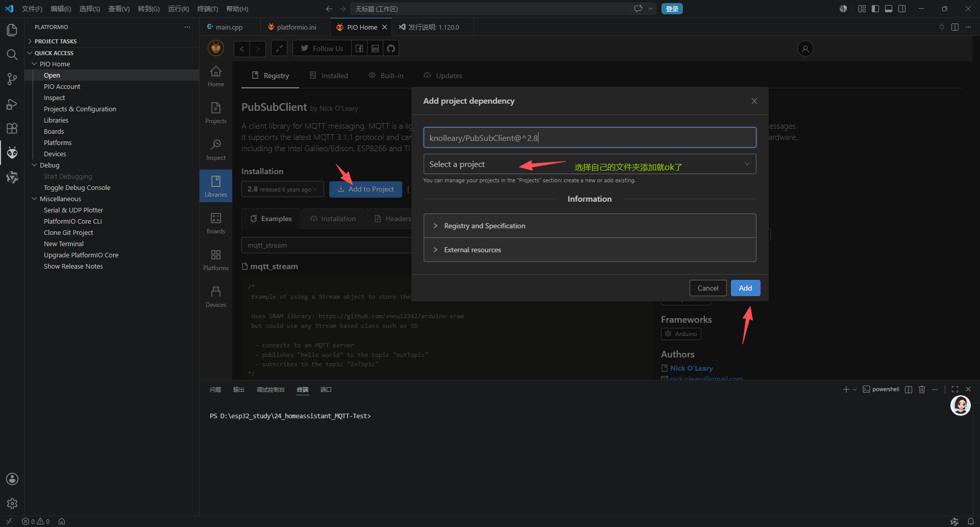980x527 pixels.
Task: Select Upgrade PlatformIO Core item
Action: 81,255
